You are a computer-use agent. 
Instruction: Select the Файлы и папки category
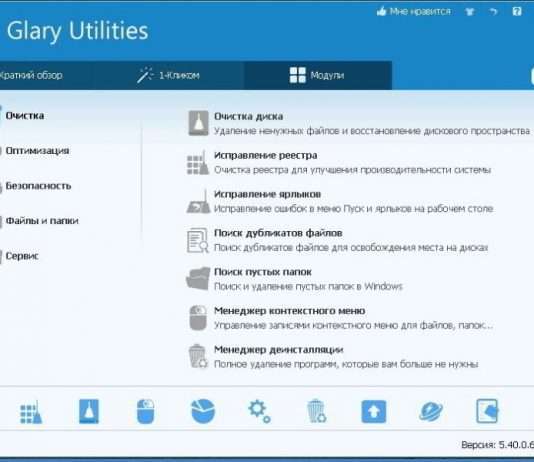(42, 221)
